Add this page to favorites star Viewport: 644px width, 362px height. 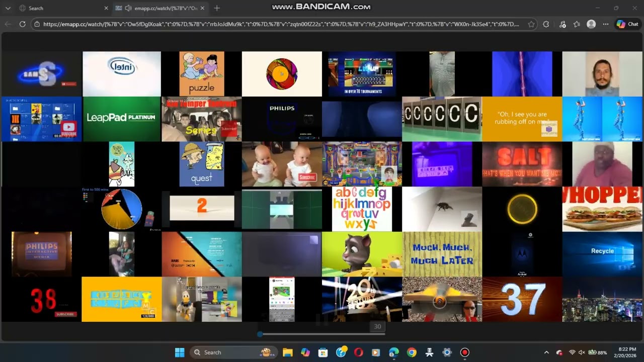pos(531,24)
